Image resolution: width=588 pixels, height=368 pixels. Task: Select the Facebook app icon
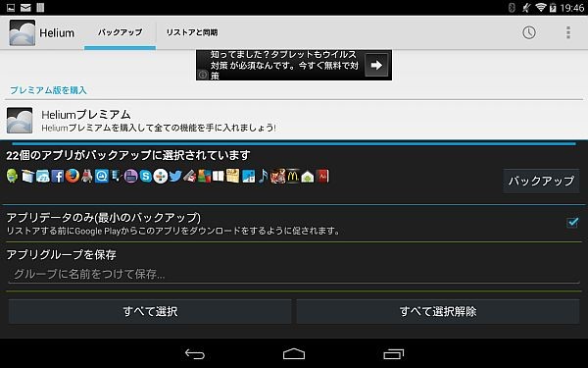click(x=58, y=176)
